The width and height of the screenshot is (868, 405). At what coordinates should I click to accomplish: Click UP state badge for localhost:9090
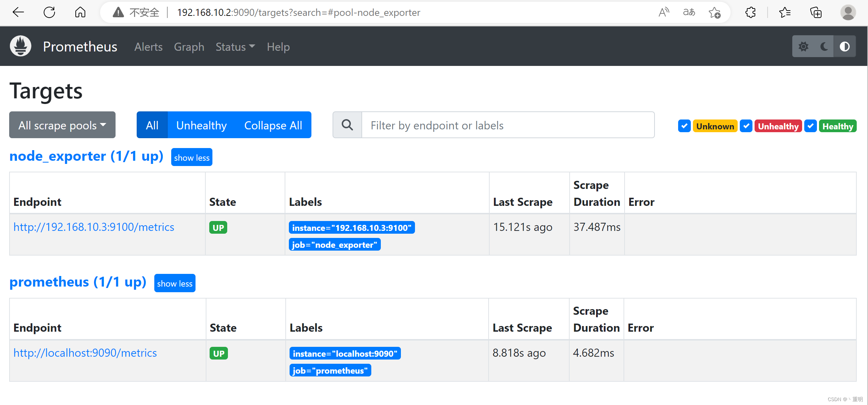[219, 353]
